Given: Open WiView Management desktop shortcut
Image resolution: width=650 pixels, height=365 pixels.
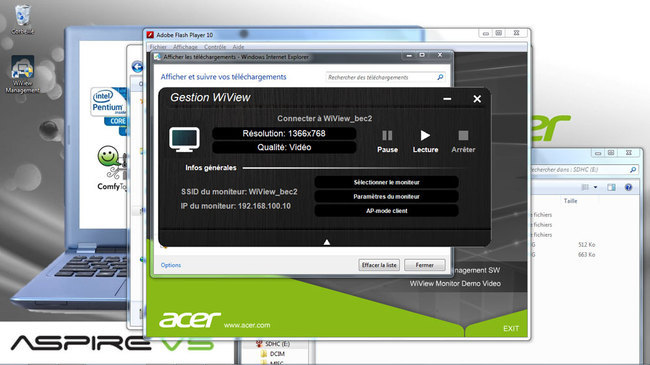Looking at the screenshot, I should 22,75.
